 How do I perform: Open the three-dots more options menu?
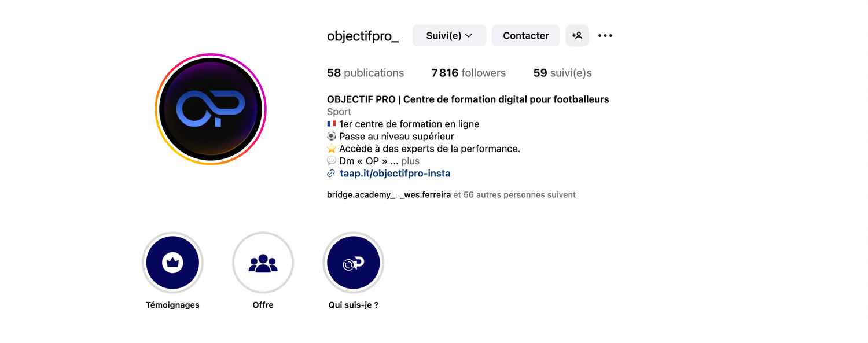[605, 36]
